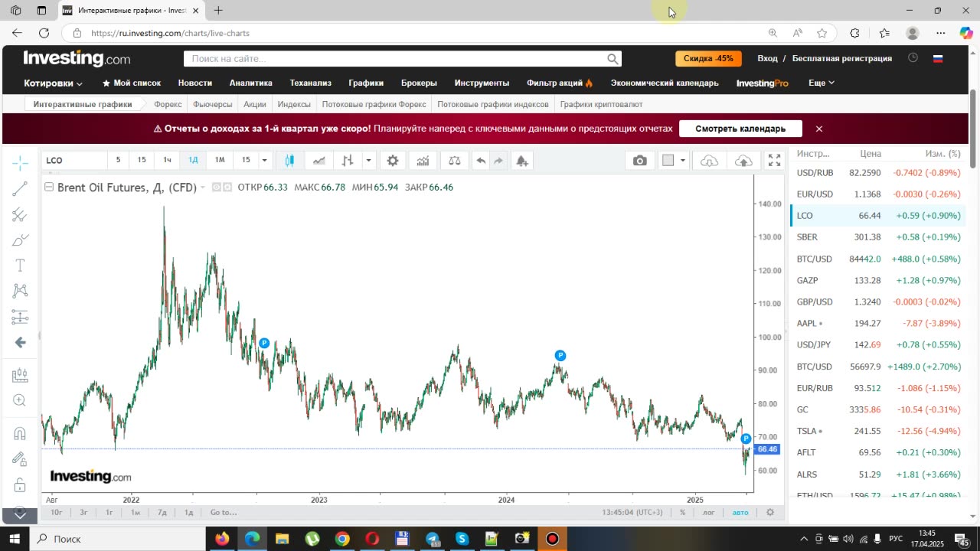
Task: Select the 1Д daily interval
Action: point(193,160)
